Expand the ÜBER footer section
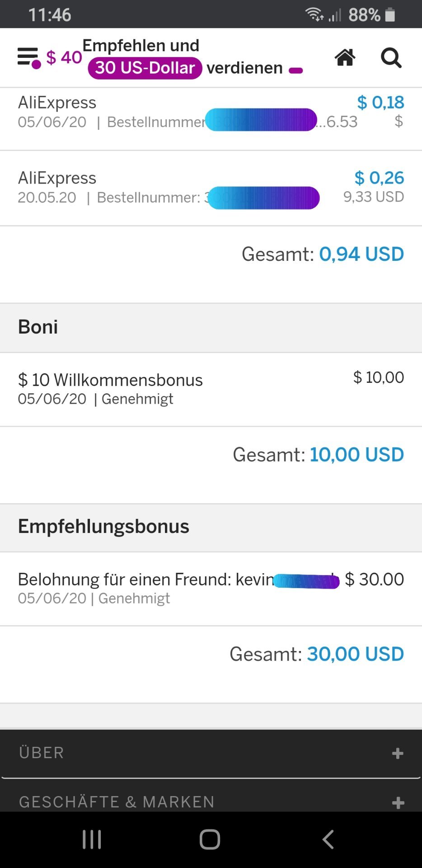422x868 pixels. tap(211, 753)
